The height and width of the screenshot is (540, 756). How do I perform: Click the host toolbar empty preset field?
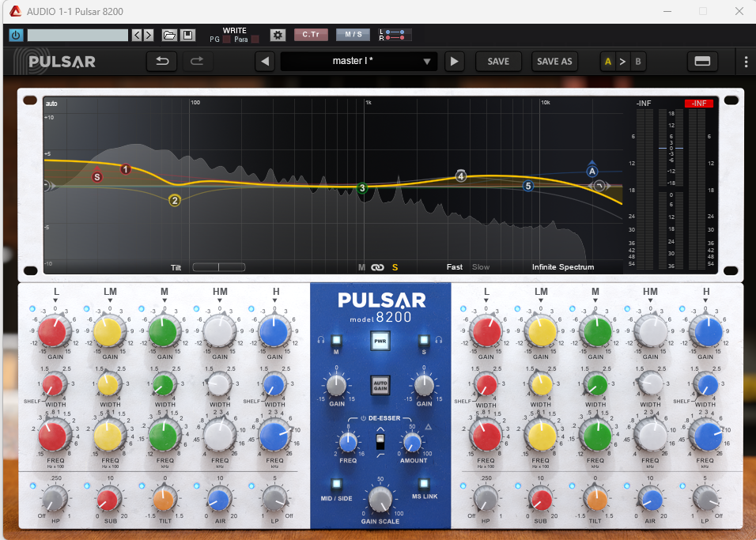77,36
